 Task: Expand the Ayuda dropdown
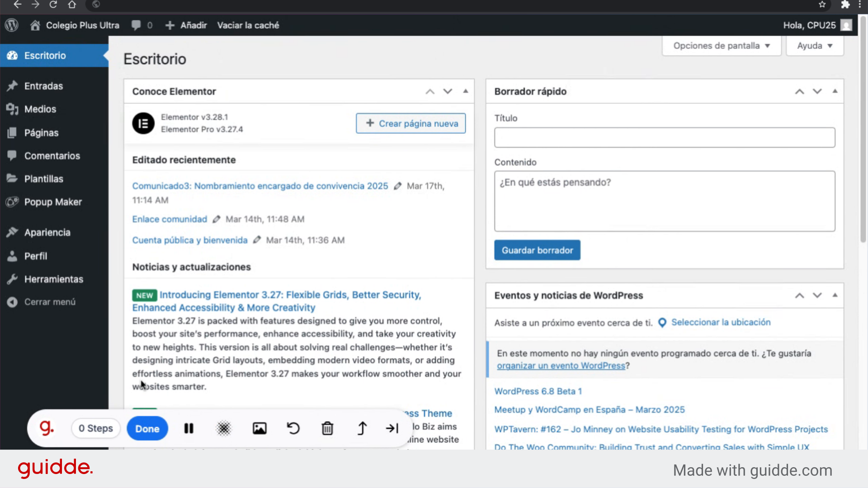point(815,46)
